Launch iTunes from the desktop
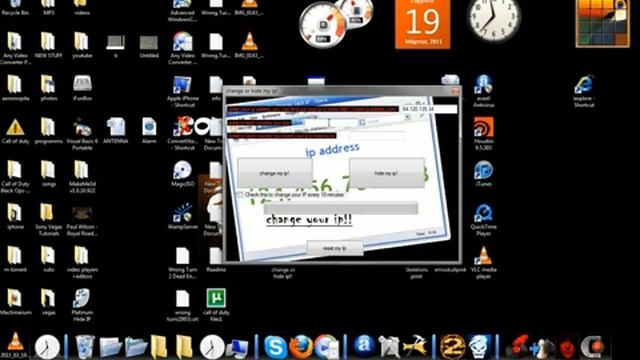The image size is (640, 360). coord(483,174)
